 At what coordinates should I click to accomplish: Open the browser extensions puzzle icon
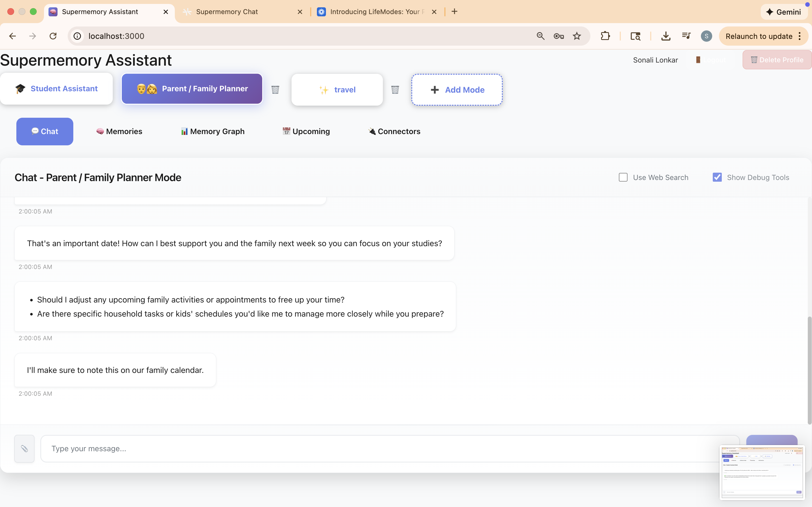(x=605, y=36)
